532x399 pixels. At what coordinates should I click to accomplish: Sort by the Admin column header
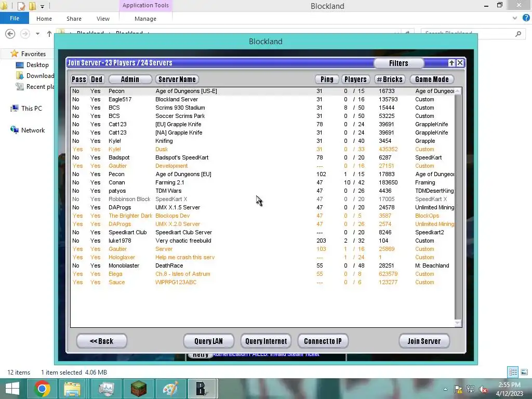tap(130, 79)
